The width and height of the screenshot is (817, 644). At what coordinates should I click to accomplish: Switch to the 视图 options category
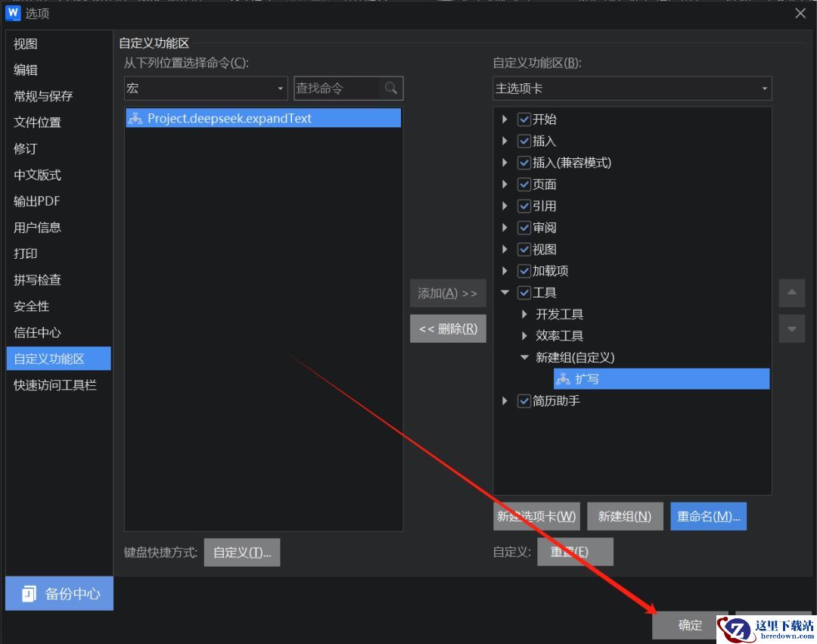click(x=26, y=45)
